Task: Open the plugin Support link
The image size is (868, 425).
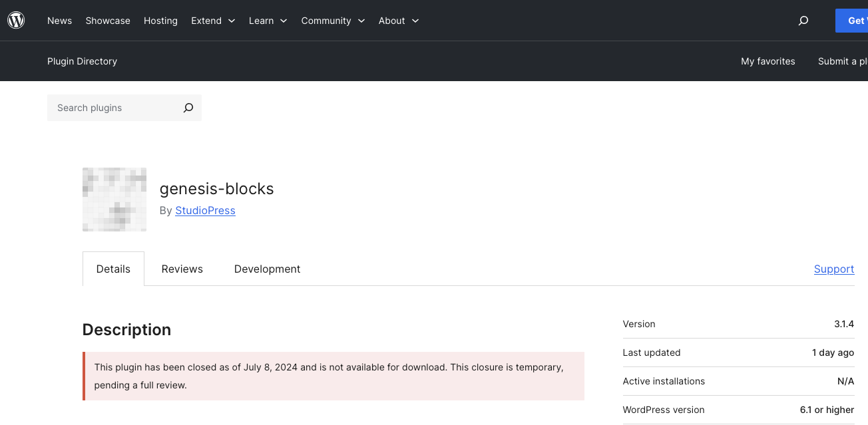Action: pyautogui.click(x=834, y=269)
